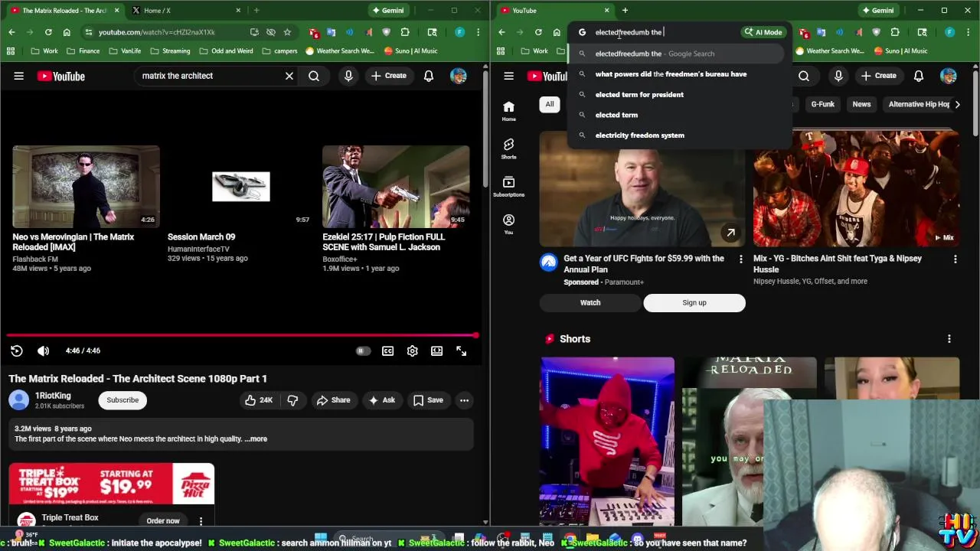Screen dimensions: 980x551
Task: Open Neo vs Merovingian suggested video
Action: coord(86,186)
